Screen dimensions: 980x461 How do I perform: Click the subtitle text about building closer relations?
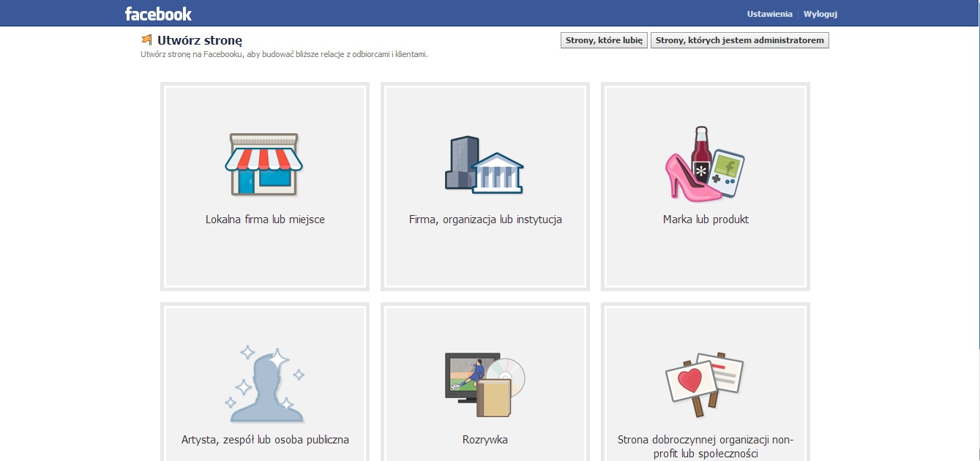284,54
